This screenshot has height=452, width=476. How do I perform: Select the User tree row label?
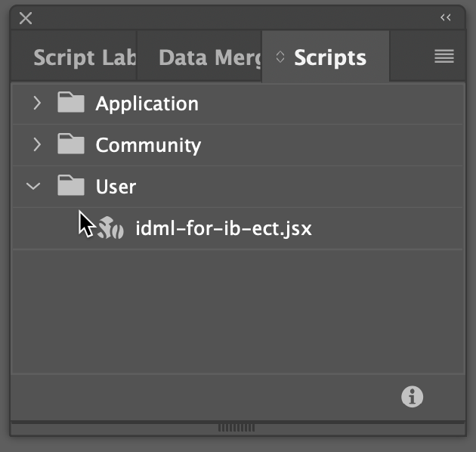click(116, 186)
